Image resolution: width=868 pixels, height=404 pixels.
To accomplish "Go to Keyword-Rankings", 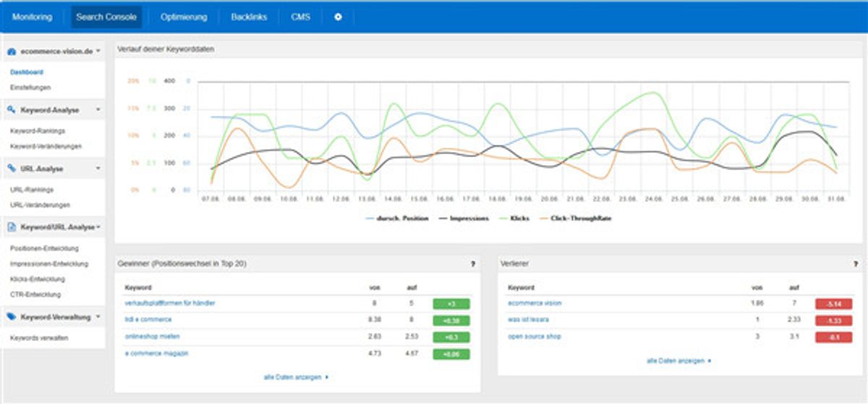I will 38,131.
